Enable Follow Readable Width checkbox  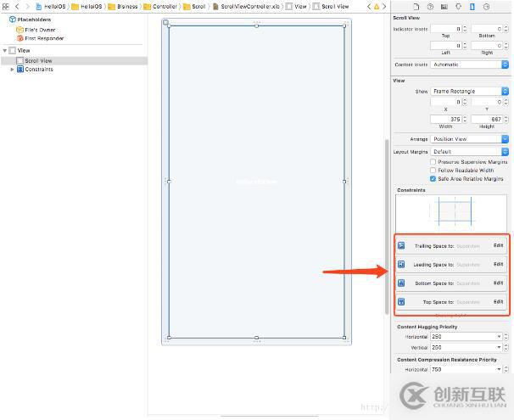point(433,171)
